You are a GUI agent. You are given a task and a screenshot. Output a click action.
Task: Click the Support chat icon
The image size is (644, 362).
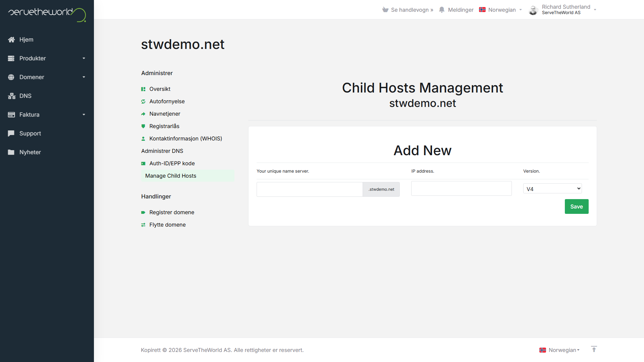[11, 133]
